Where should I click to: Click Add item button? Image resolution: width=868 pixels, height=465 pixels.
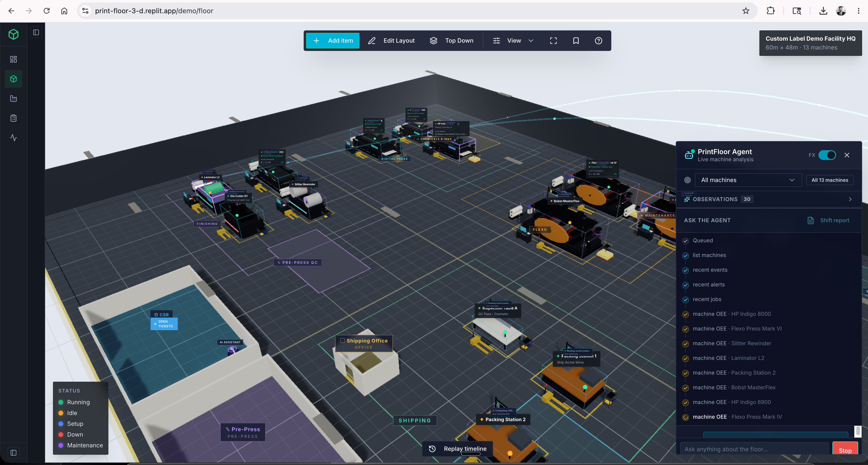tap(332, 41)
